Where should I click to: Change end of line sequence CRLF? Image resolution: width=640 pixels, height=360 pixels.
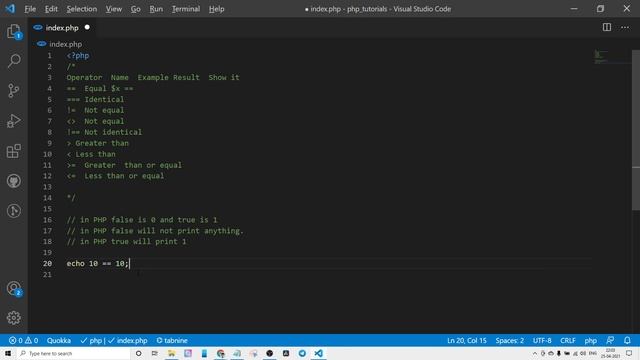[567, 340]
